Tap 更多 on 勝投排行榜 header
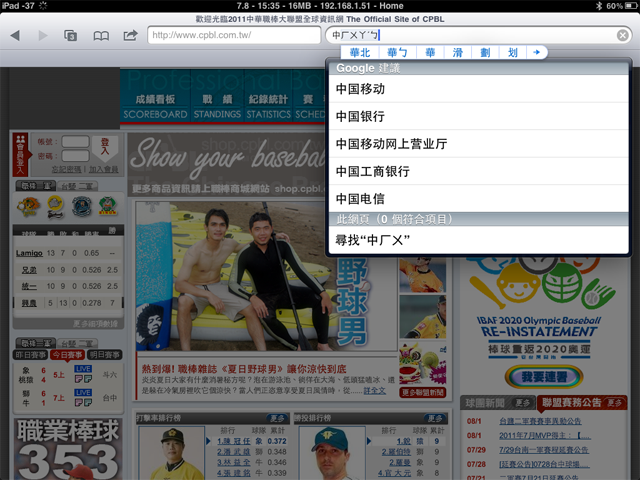Image resolution: width=640 pixels, height=480 pixels. [x=435, y=418]
